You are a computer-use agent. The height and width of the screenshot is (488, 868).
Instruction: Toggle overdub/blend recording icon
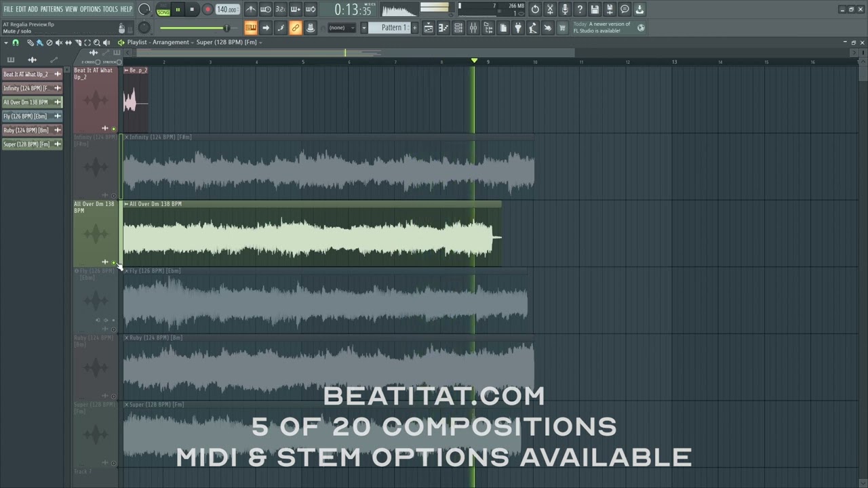[296, 9]
